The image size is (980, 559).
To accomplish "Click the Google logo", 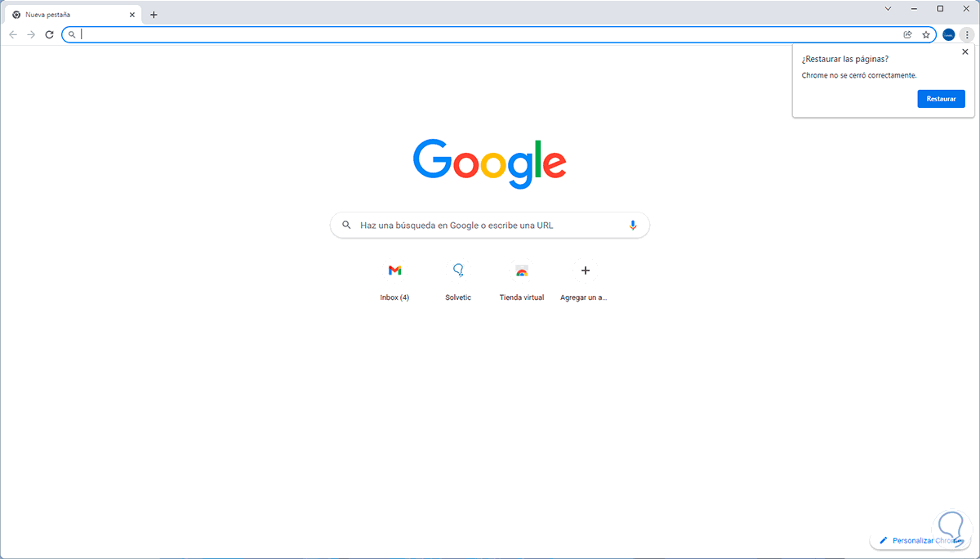I will coord(490,163).
